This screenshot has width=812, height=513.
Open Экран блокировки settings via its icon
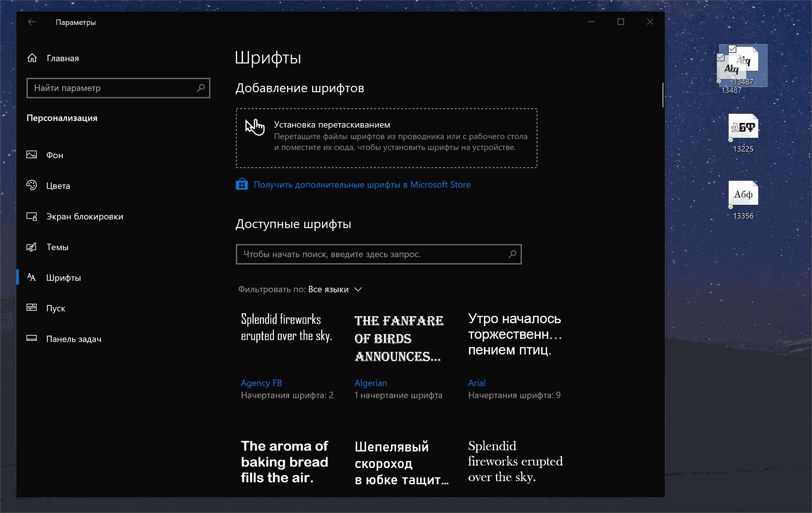31,216
